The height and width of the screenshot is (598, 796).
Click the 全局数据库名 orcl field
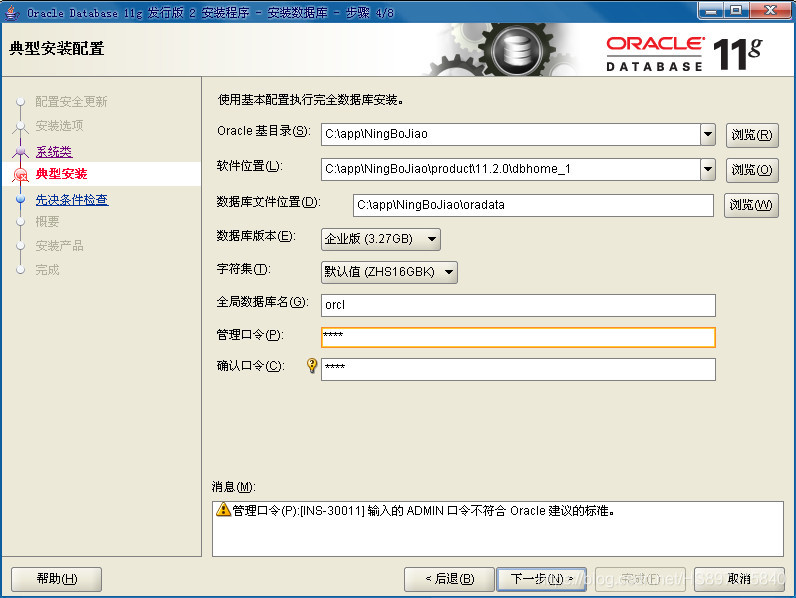pyautogui.click(x=518, y=305)
